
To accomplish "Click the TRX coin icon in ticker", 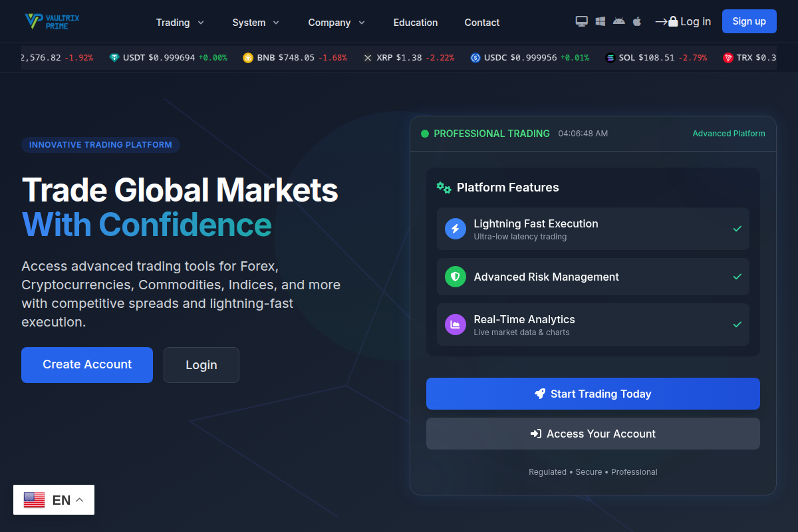I will point(728,58).
